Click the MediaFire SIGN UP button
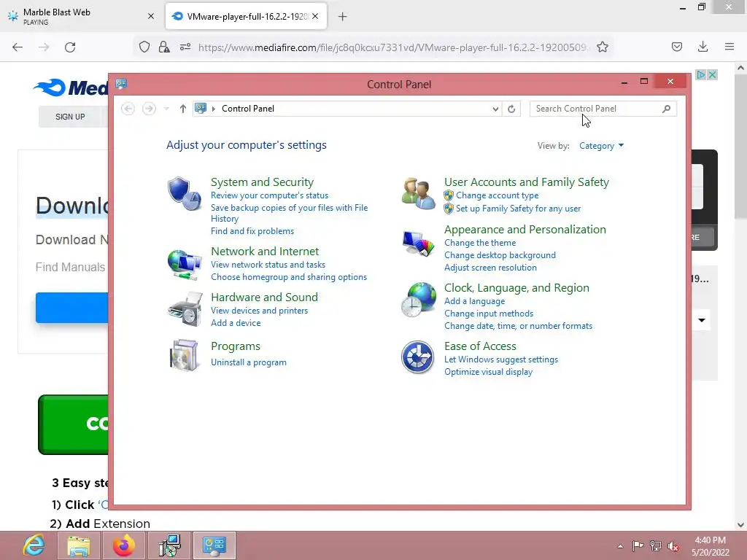Screen dimensions: 747x560 [x=70, y=117]
